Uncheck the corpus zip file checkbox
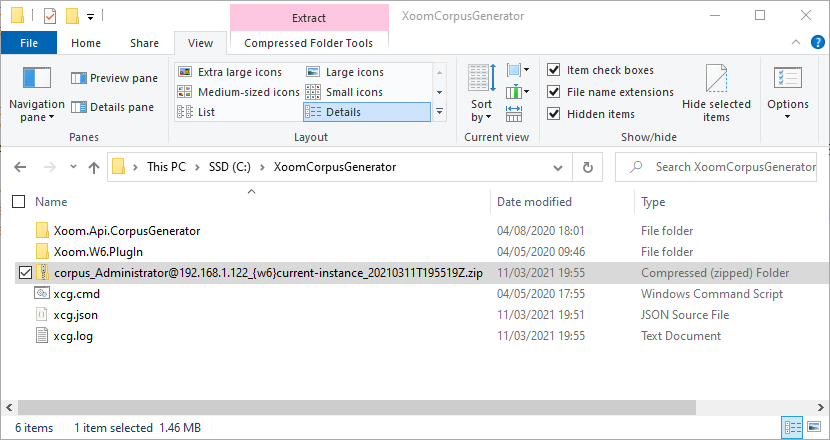The image size is (830, 440). tap(25, 273)
